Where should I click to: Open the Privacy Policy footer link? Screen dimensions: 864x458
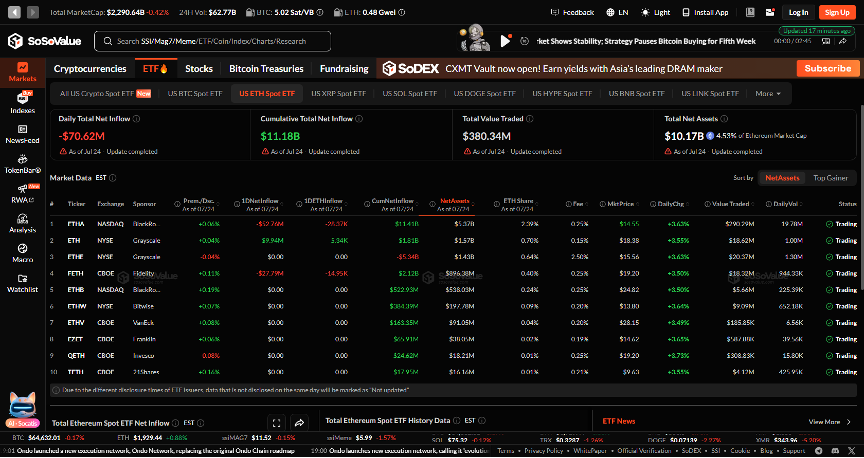tap(543, 450)
